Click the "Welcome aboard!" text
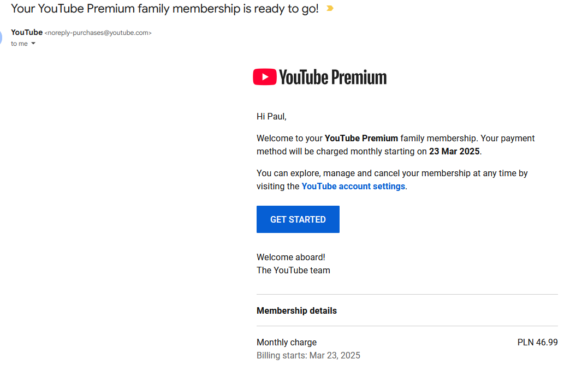This screenshot has height=365, width=588. click(x=291, y=257)
